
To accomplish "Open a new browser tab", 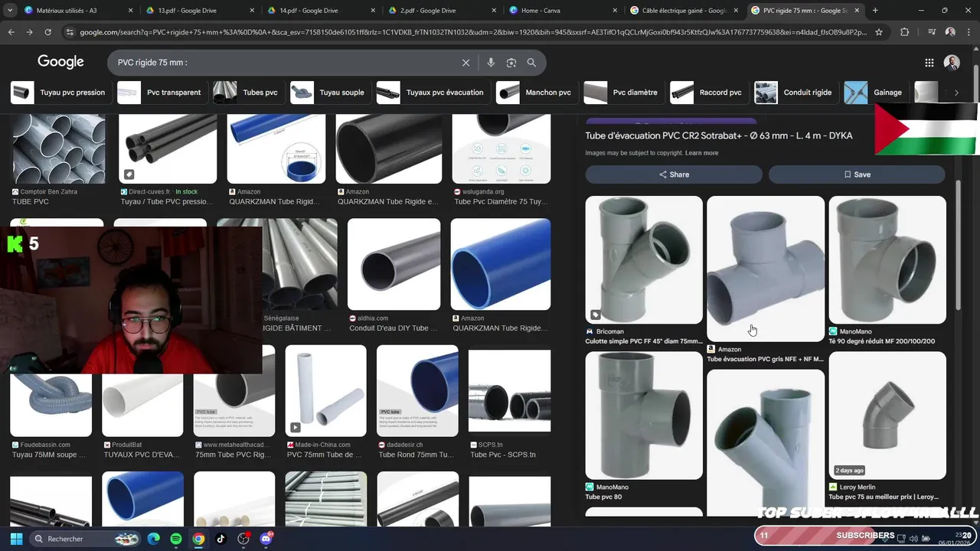I will [x=875, y=11].
